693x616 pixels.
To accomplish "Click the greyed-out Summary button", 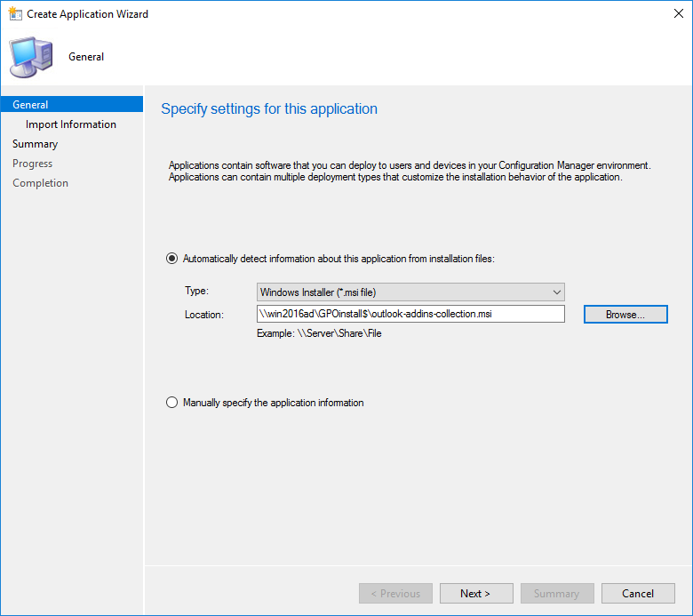I will [x=557, y=594].
